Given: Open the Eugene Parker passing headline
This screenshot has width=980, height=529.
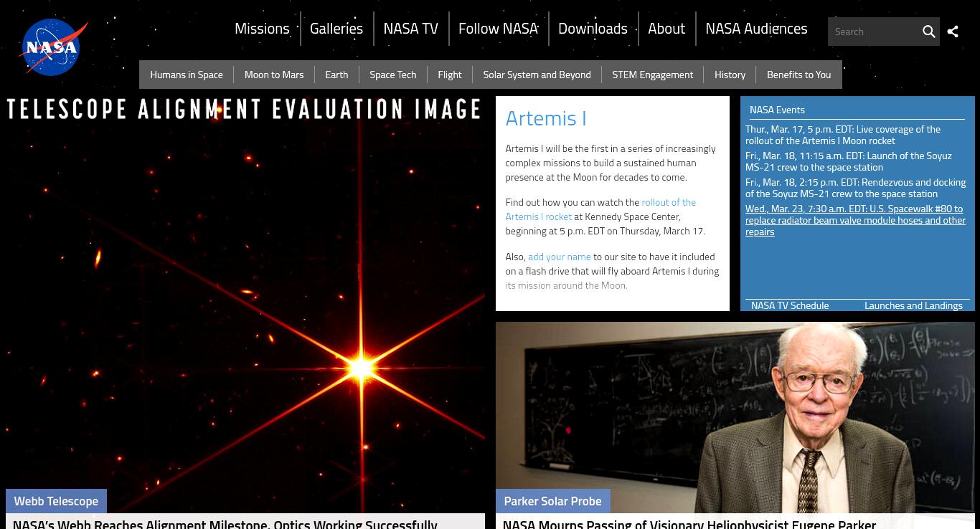Looking at the screenshot, I should pos(689,524).
